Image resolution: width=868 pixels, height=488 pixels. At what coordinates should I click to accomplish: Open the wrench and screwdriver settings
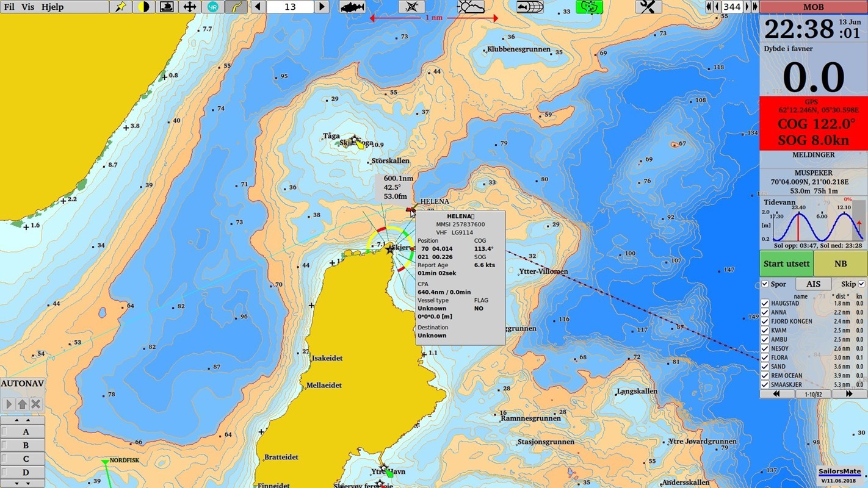[x=648, y=7]
